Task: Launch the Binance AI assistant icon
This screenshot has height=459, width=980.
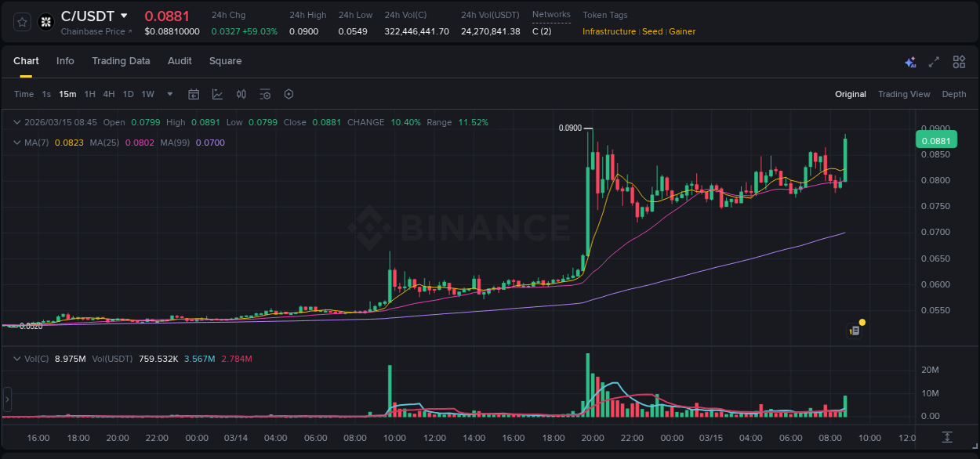Action: [909, 61]
